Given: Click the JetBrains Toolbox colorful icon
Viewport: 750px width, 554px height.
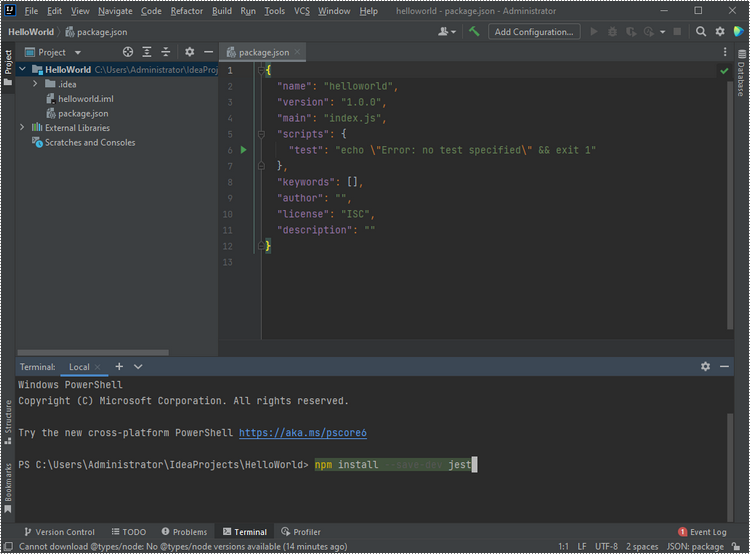Looking at the screenshot, I should (x=739, y=32).
